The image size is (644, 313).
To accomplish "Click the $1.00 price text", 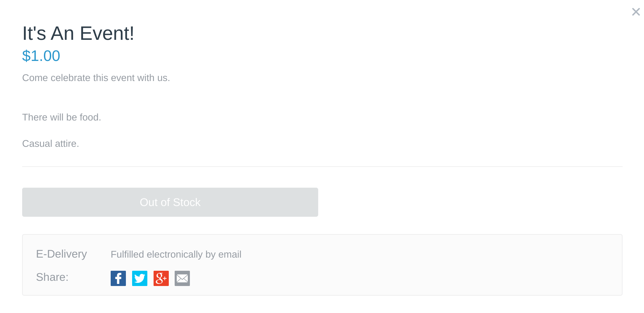I will [x=41, y=56].
